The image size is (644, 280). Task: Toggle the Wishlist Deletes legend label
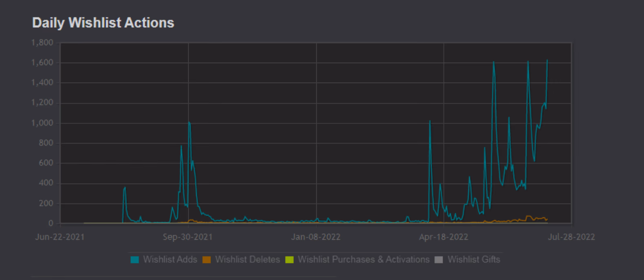point(247,260)
